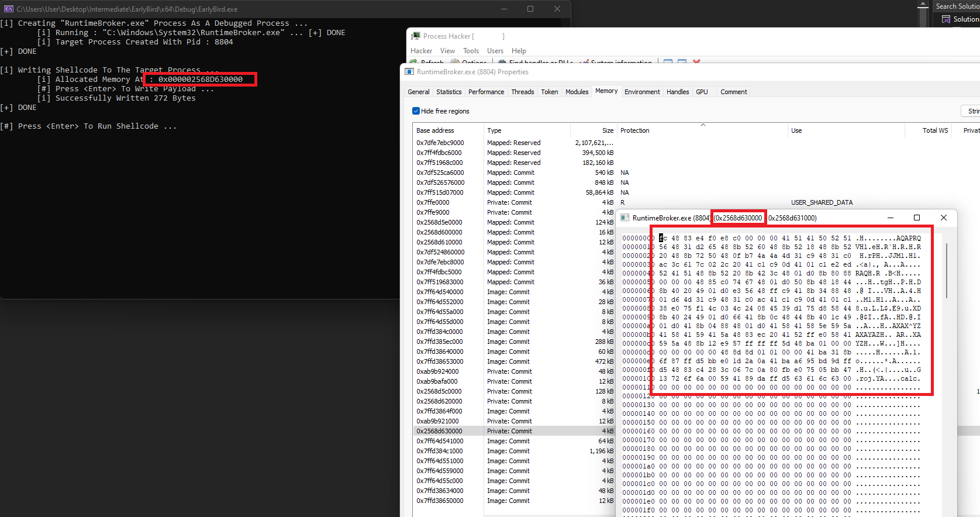Open the GPU tab
980x517 pixels.
point(702,92)
